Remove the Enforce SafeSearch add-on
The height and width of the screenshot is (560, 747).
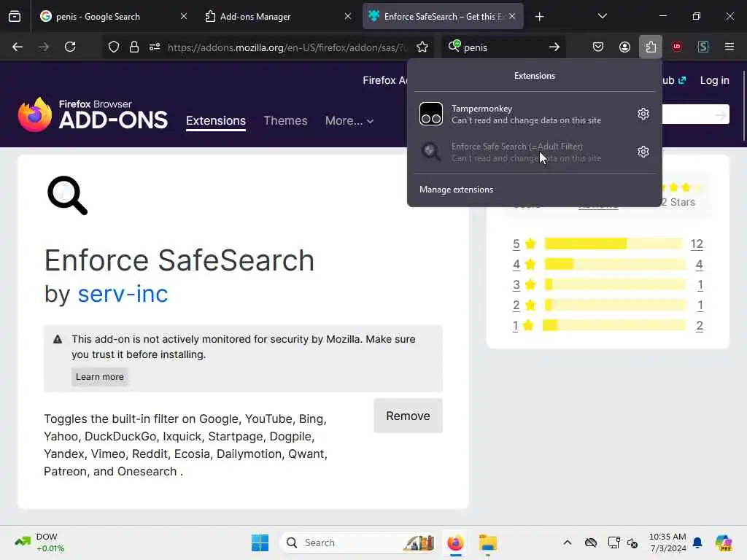(408, 416)
